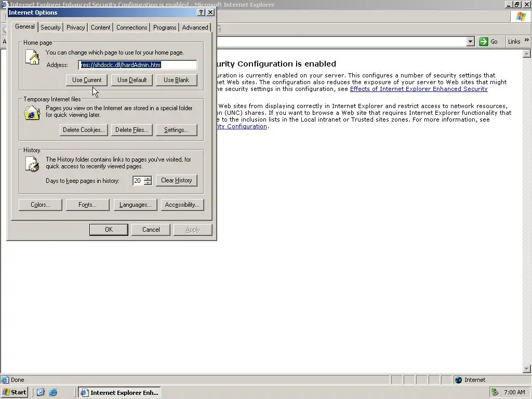Click the Use Current home page button
Viewport: 532px width, 399px height.
point(87,80)
